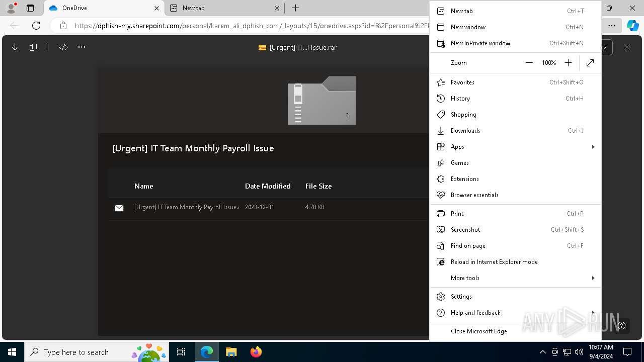Open a New InPrivate window
Screen dimensions: 644x362
[515, 43]
